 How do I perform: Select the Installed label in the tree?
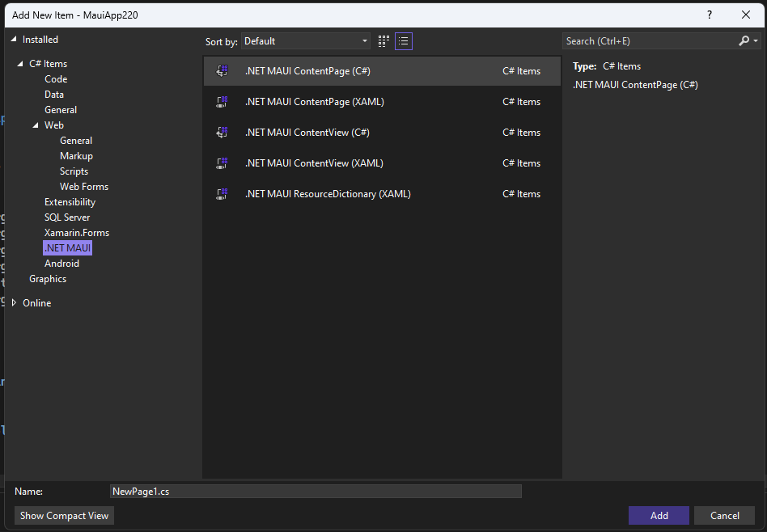click(40, 40)
